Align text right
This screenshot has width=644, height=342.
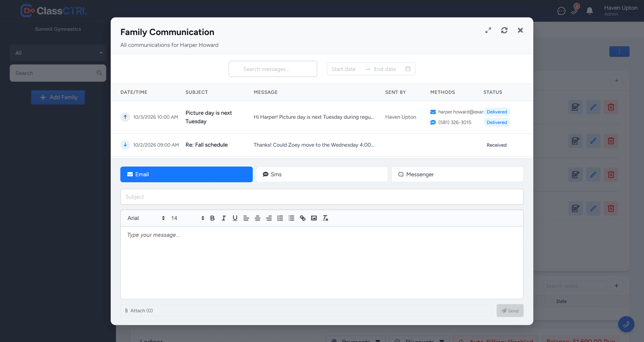[269, 218]
